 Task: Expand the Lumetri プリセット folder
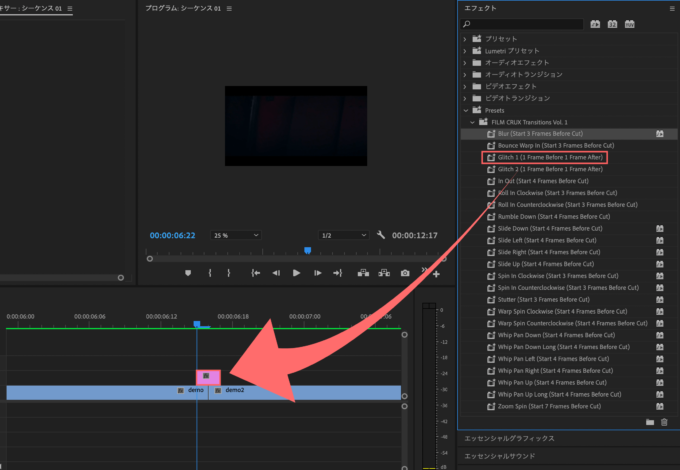465,51
